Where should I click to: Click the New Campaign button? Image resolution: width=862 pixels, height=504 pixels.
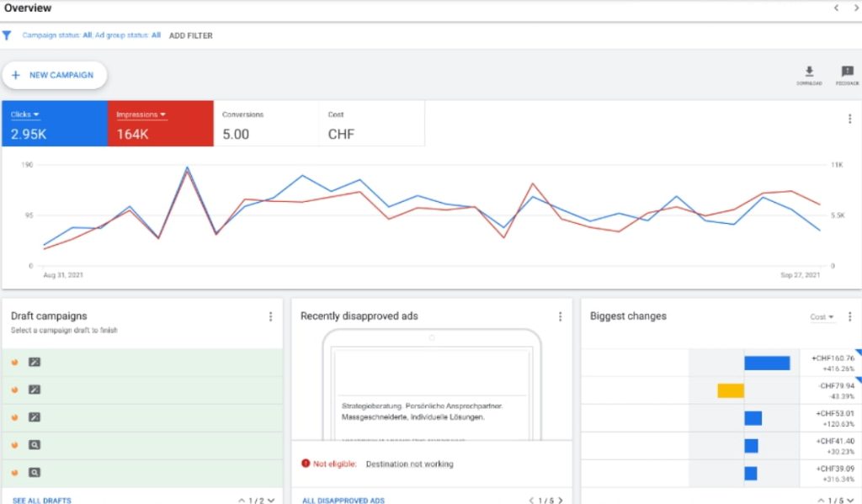pyautogui.click(x=54, y=75)
